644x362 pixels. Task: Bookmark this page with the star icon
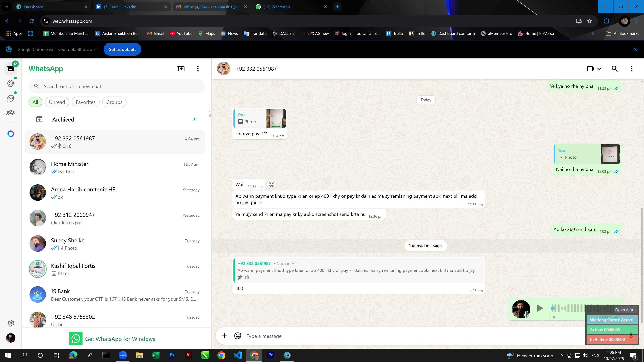coord(589,21)
